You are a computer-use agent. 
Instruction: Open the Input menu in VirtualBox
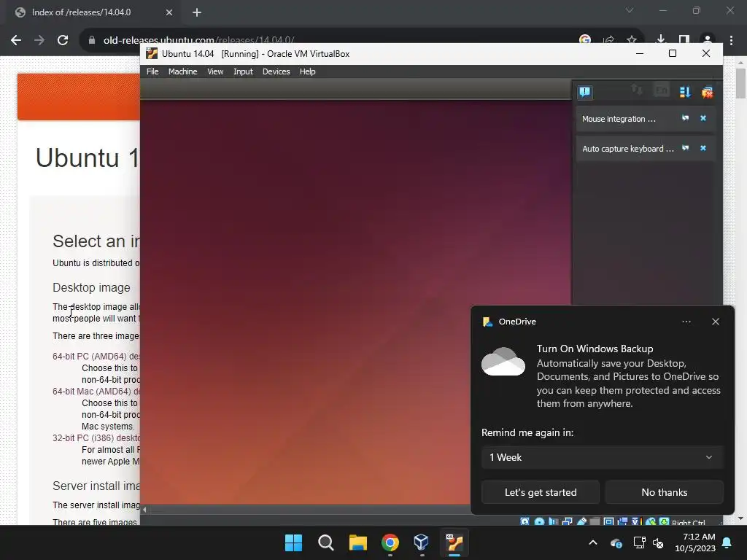coord(243,71)
